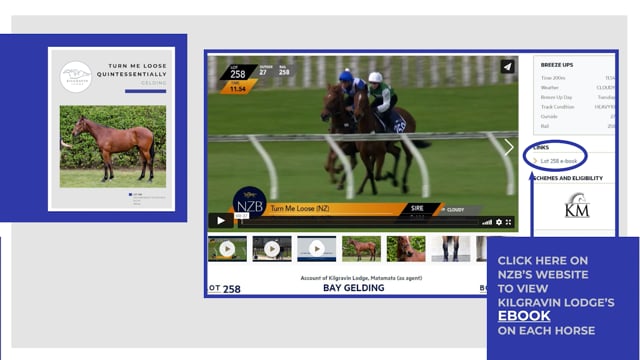Click the BREEZE UPS heading

coord(557,65)
